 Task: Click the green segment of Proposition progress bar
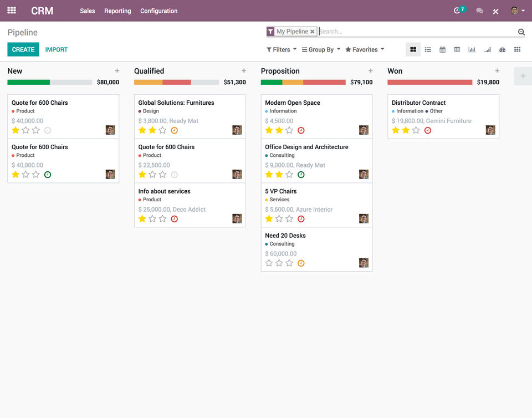(272, 82)
